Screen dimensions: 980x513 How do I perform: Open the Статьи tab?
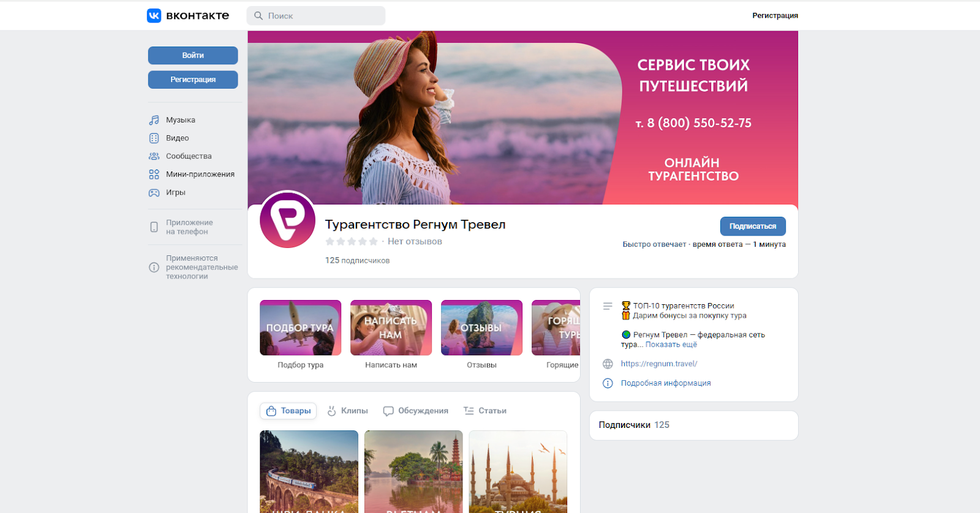pos(485,411)
